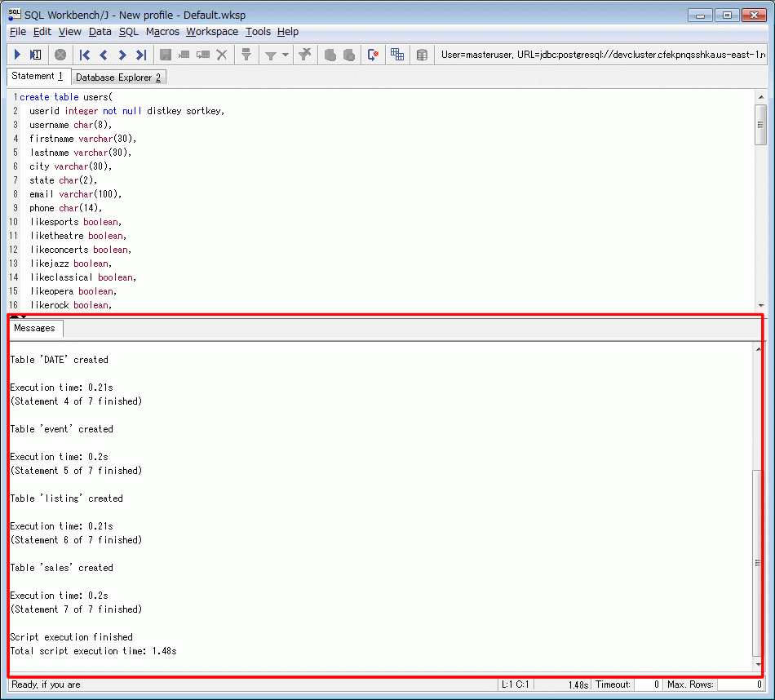This screenshot has width=775, height=700.
Task: Click "Table 'DATE' created" message
Action: click(60, 360)
